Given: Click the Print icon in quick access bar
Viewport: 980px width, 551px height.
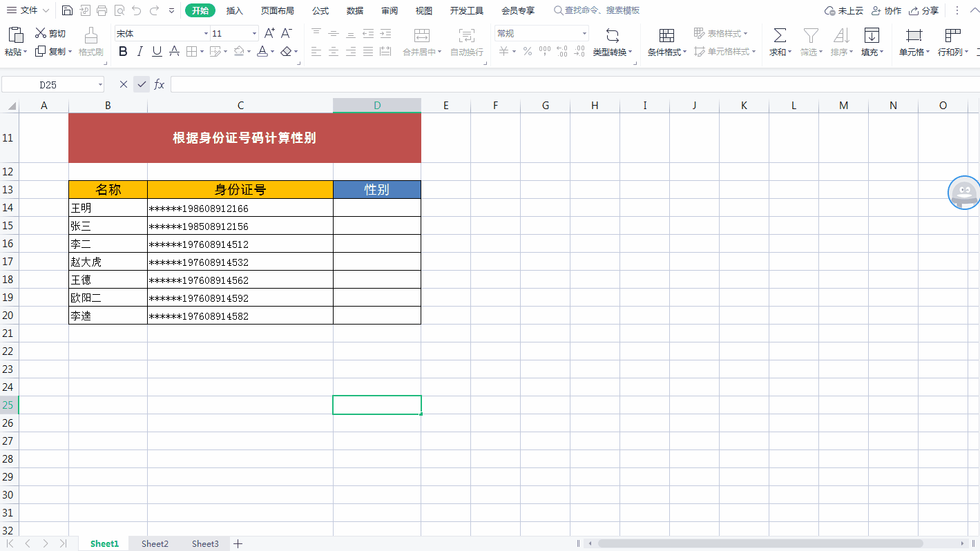Looking at the screenshot, I should pos(102,10).
